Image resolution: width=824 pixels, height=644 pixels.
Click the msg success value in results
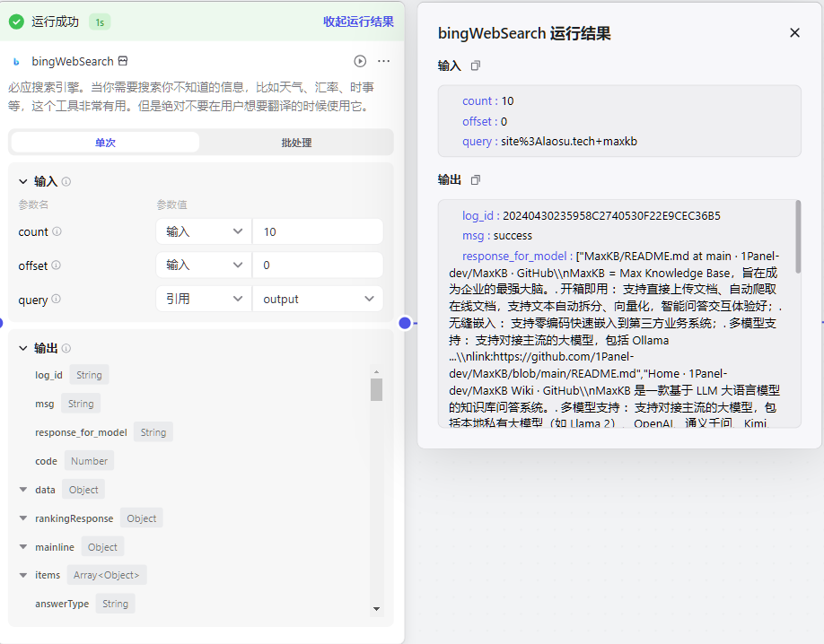[513, 236]
